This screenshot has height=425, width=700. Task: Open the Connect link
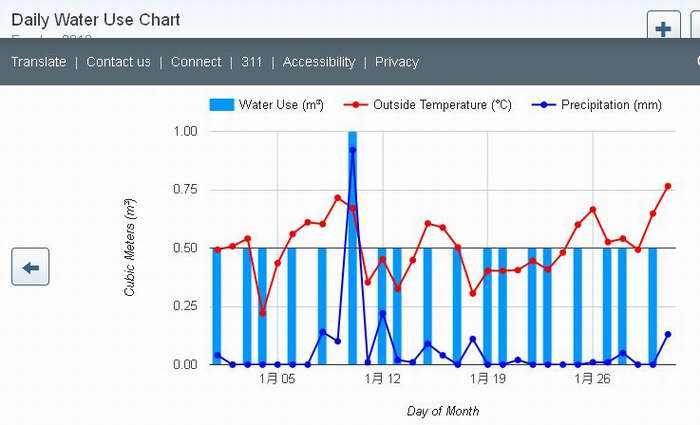(x=196, y=62)
